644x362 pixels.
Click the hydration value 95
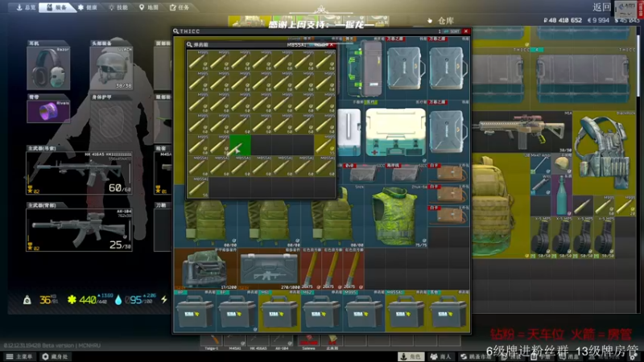coord(134,299)
